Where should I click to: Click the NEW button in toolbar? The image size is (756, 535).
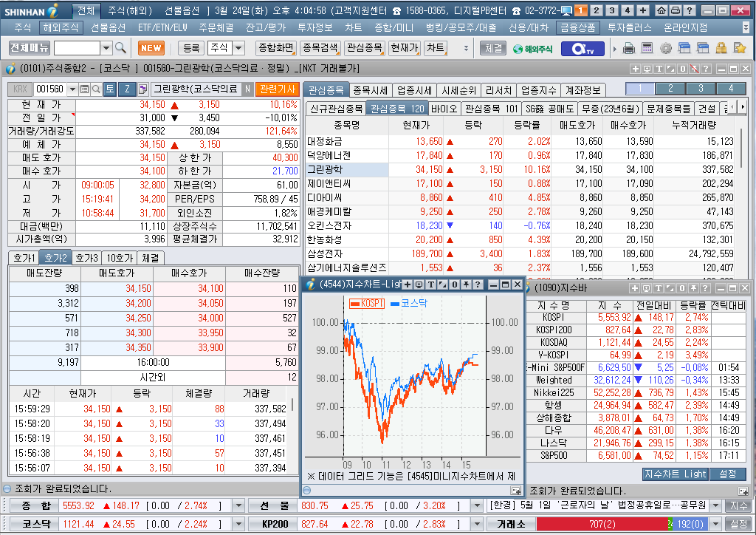coord(151,48)
